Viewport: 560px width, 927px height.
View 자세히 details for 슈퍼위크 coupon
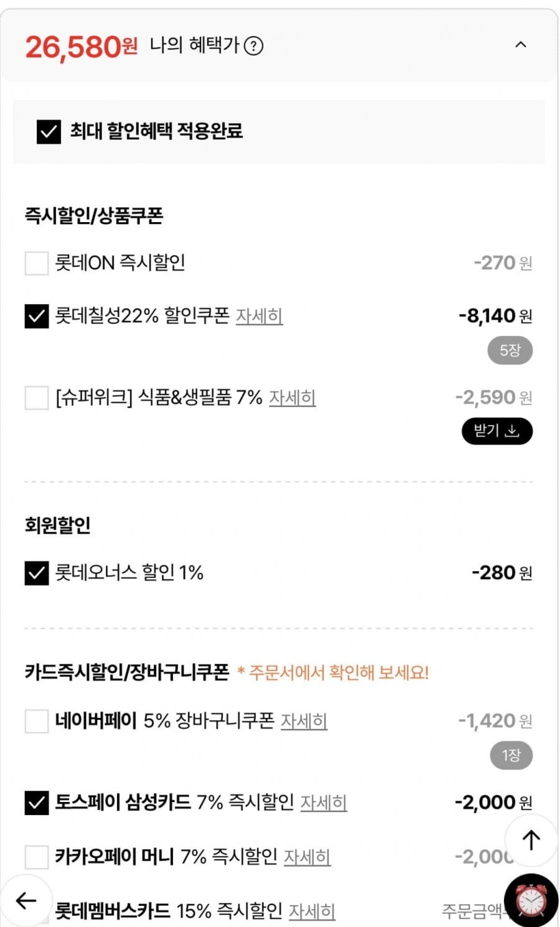292,398
